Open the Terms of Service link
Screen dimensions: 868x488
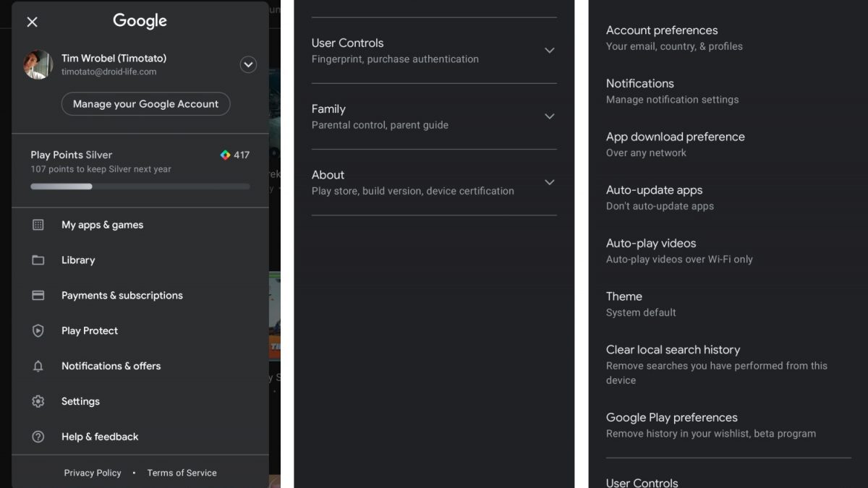click(x=182, y=473)
